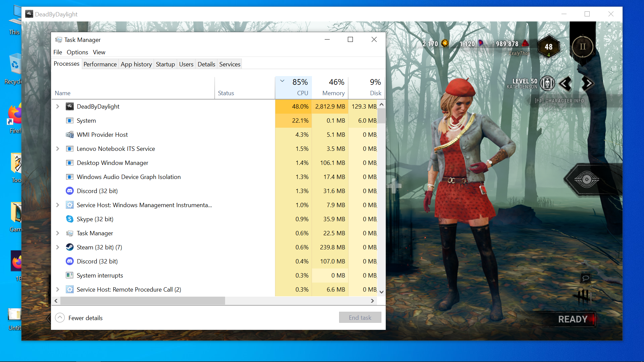The height and width of the screenshot is (362, 644).
Task: Click the WMI Provider Host icon
Action: pyautogui.click(x=69, y=135)
